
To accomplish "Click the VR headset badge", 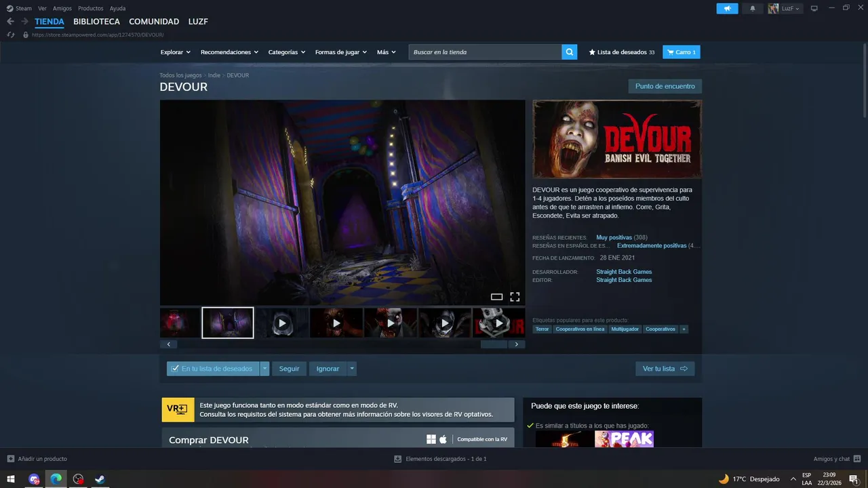I will click(x=178, y=409).
